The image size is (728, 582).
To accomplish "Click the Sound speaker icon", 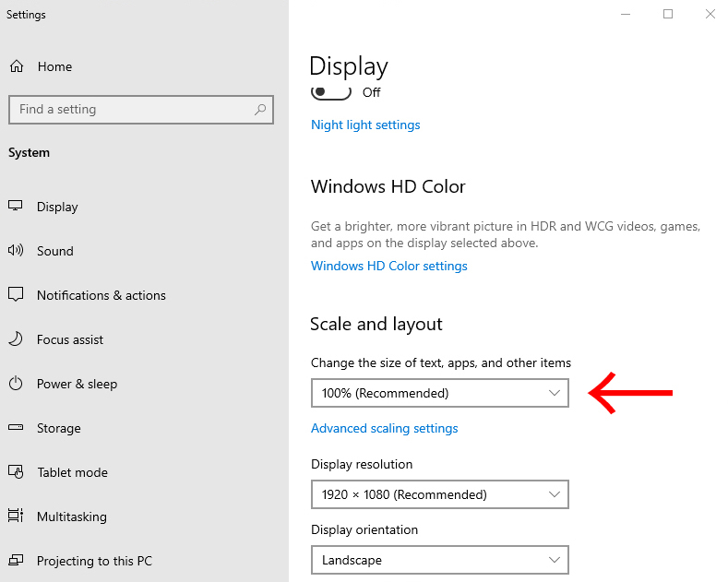I will pos(16,251).
